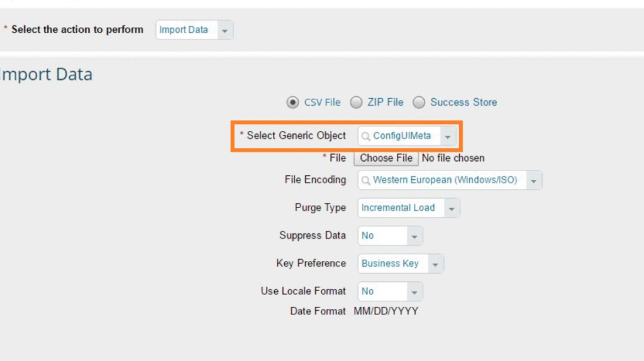Open the Use Locale Format dropdown arrow
The image size is (644, 361).
[x=414, y=292]
